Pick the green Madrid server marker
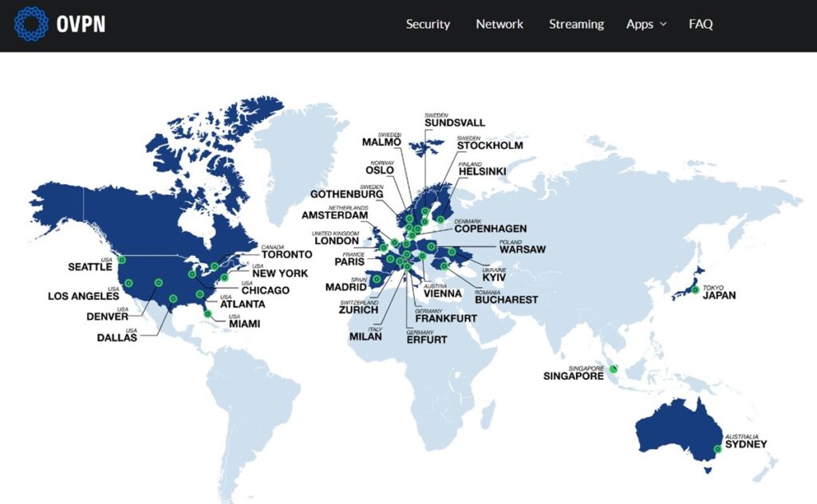 [377, 279]
